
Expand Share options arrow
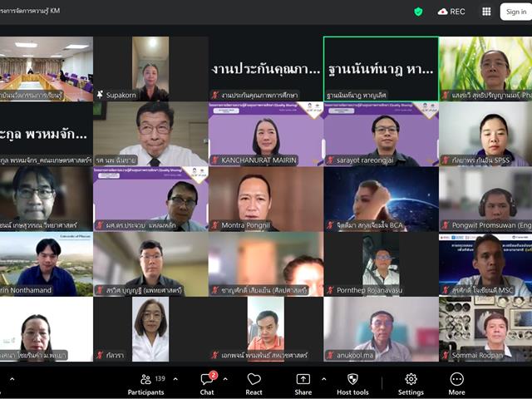pyautogui.click(x=323, y=379)
